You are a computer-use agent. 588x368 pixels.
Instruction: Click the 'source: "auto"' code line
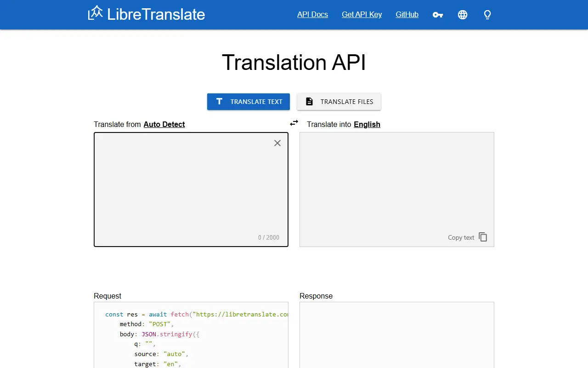pyautogui.click(x=161, y=354)
